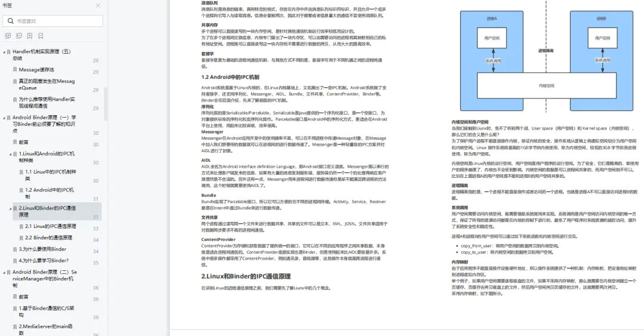This screenshot has width=644, height=336.
Task: Click the 进程隔离 label on dashed line
Action: coord(546,51)
